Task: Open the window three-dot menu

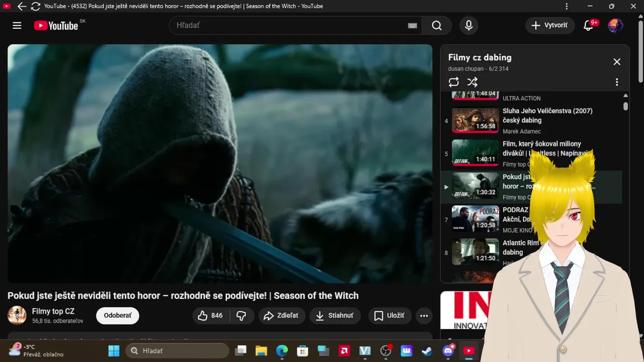Action: [567, 7]
